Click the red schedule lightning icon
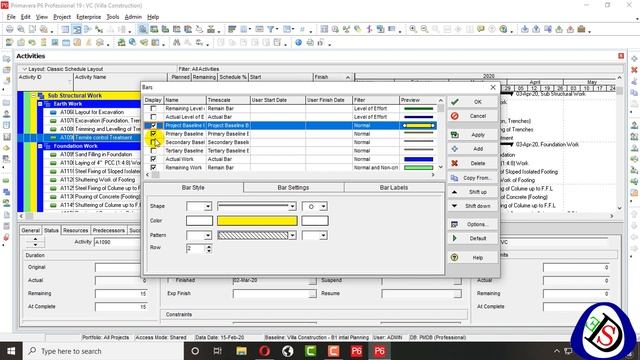The width and height of the screenshot is (640, 360). (x=369, y=29)
